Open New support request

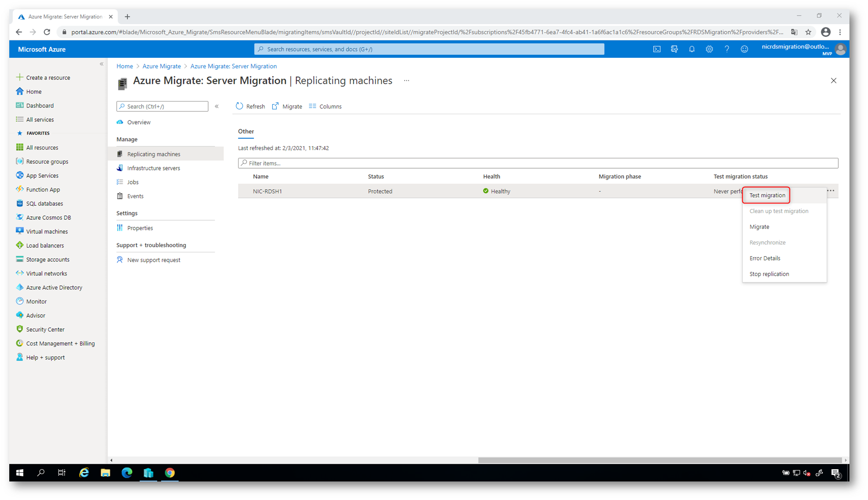click(x=153, y=260)
